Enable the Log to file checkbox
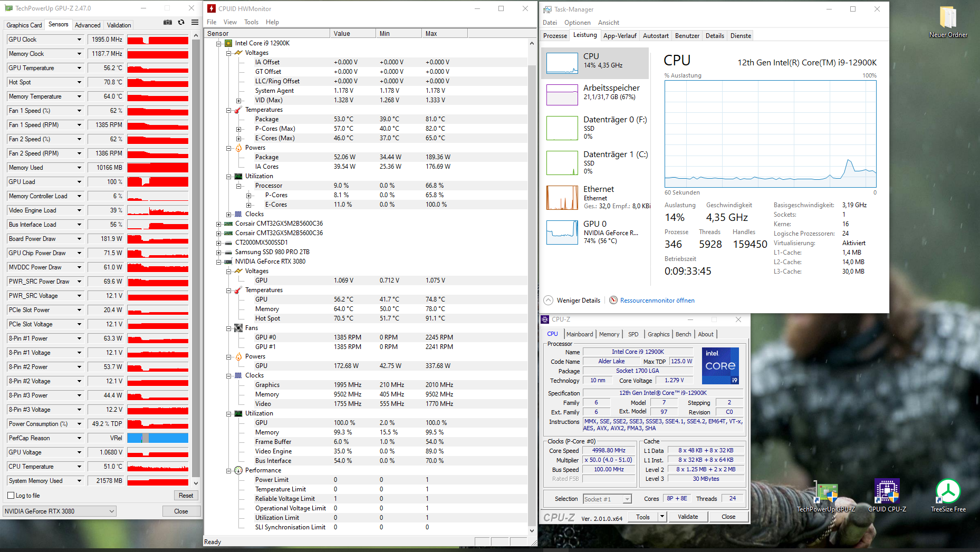The height and width of the screenshot is (552, 980). coord(11,496)
